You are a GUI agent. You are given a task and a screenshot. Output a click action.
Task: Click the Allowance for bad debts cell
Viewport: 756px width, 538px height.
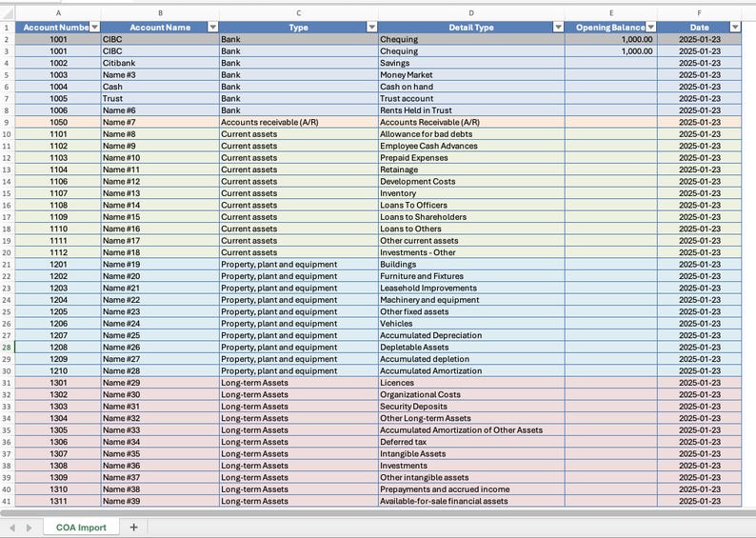(471, 134)
